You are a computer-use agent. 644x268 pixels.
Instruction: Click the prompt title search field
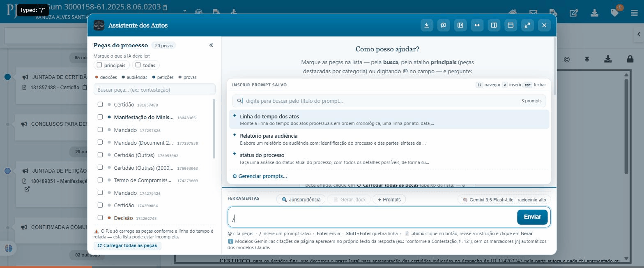389,101
